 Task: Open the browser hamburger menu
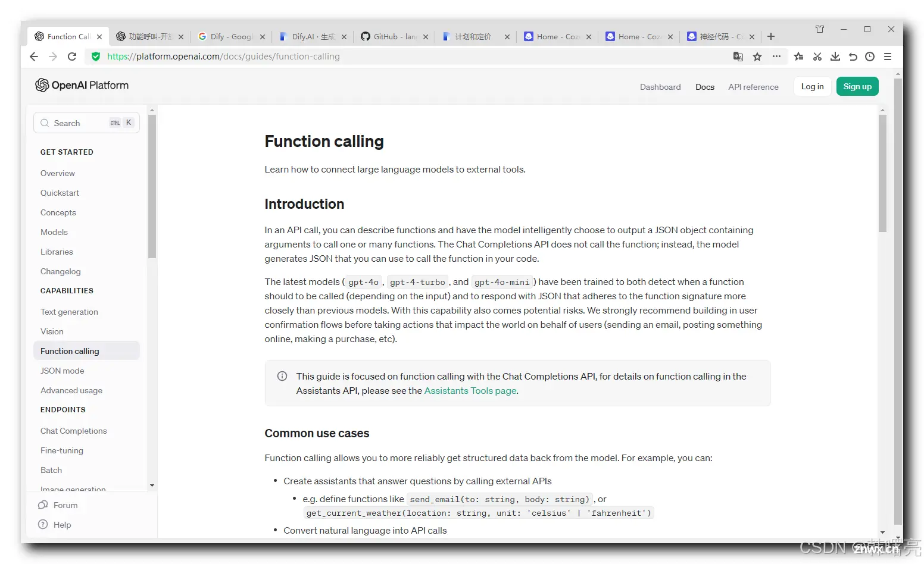(888, 57)
